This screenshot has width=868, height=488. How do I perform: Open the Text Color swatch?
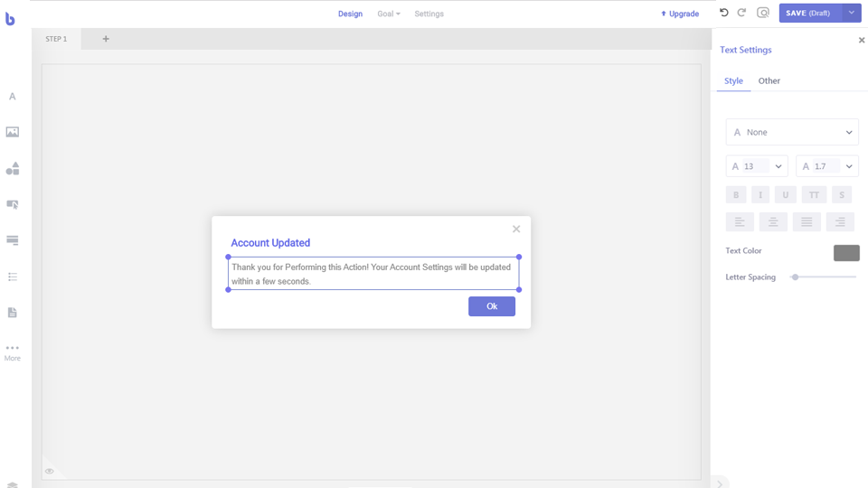tap(846, 253)
